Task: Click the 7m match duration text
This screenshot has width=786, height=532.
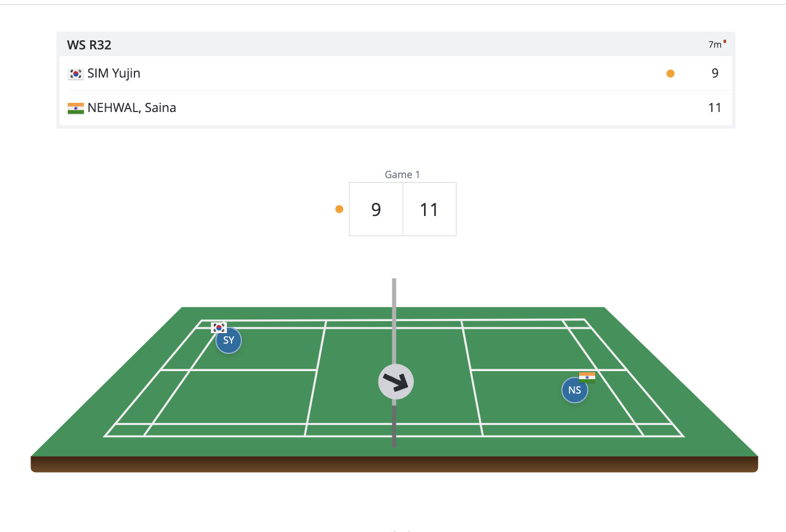Action: coord(714,45)
